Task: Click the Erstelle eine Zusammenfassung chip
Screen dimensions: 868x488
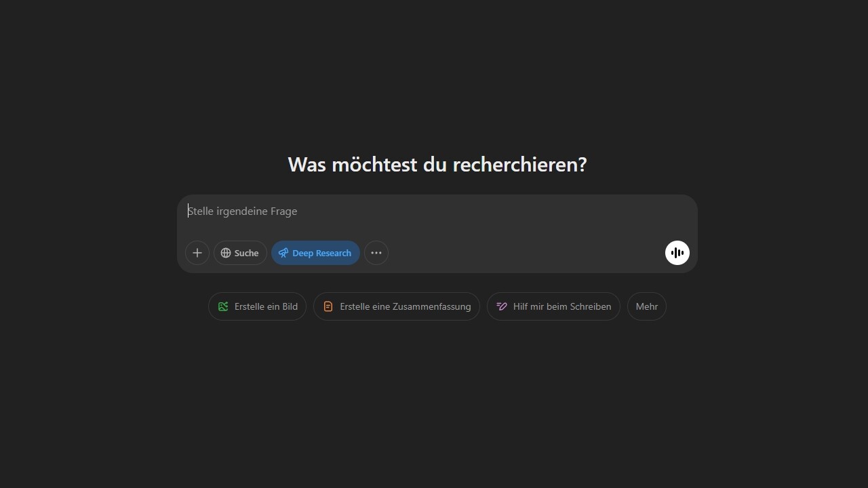Action: tap(396, 306)
